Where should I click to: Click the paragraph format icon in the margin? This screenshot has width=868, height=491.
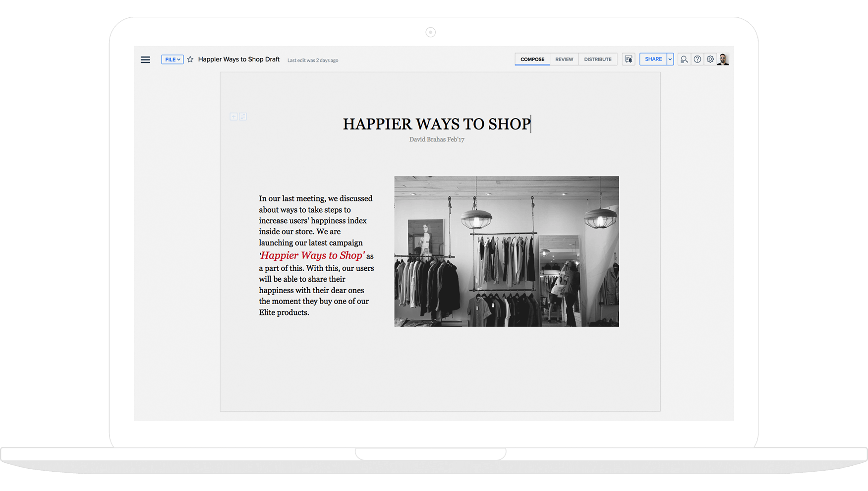click(243, 117)
